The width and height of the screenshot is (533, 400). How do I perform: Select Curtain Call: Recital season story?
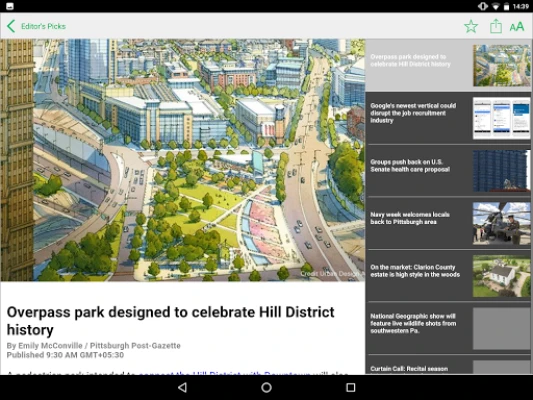449,365
